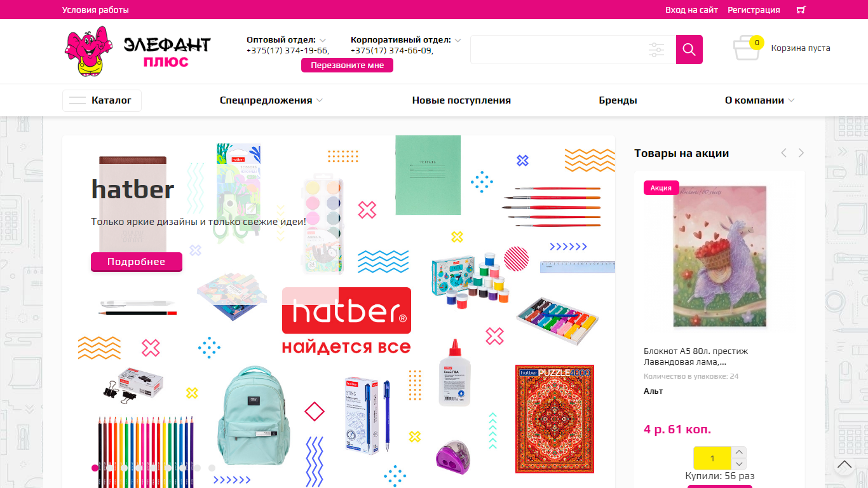Open the Каталог hamburger menu
The width and height of the screenshot is (868, 488).
[x=102, y=100]
